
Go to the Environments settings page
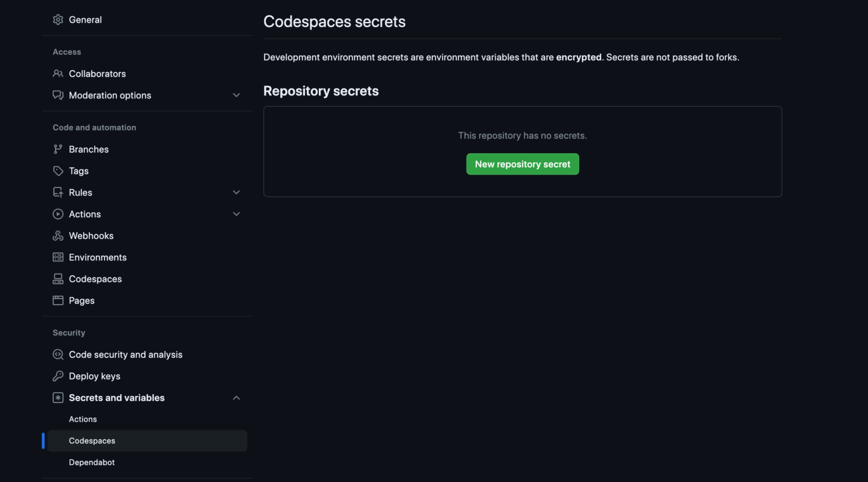pyautogui.click(x=98, y=257)
